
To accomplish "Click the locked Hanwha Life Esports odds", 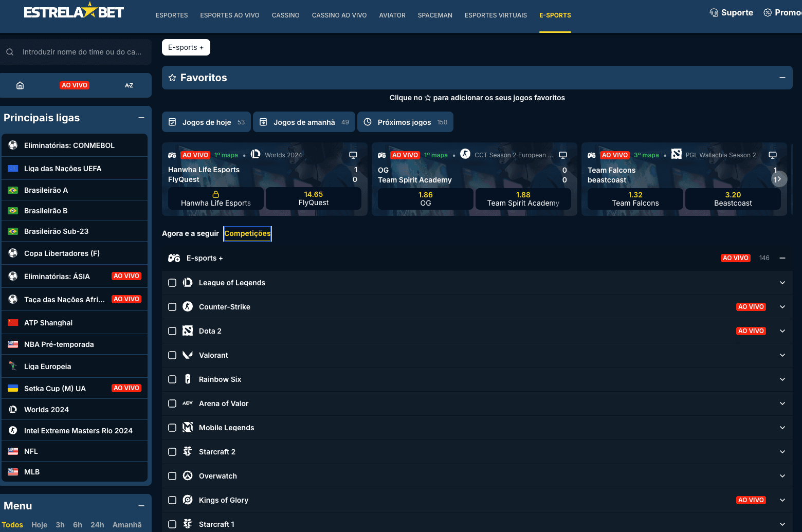I will tap(216, 198).
